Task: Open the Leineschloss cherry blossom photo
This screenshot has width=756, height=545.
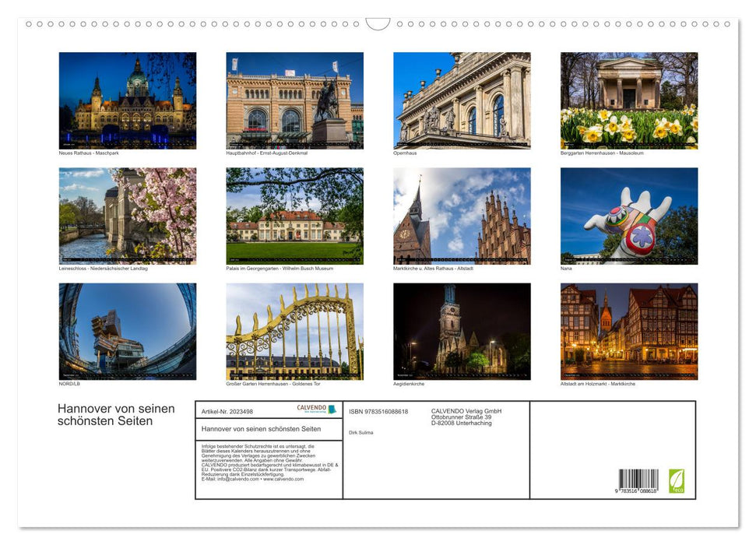Action: 128,216
